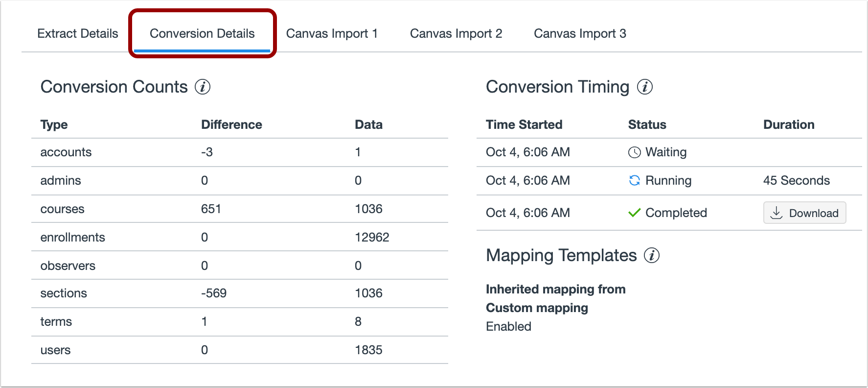
Task: Click the Mapping Templates info icon
Action: click(x=652, y=255)
